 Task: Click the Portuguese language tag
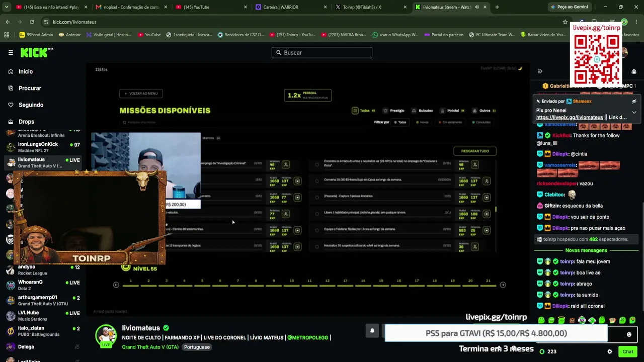[x=197, y=347]
